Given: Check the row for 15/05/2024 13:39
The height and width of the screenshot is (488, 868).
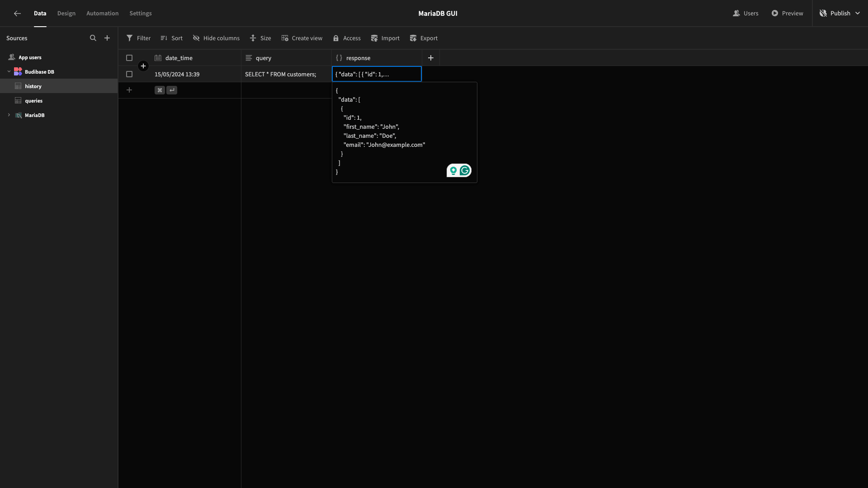Looking at the screenshot, I should pyautogui.click(x=129, y=74).
